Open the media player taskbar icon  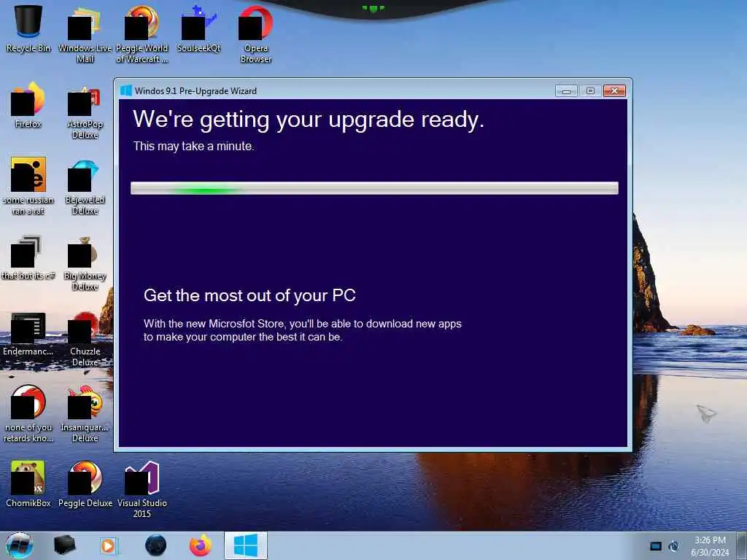tap(109, 545)
